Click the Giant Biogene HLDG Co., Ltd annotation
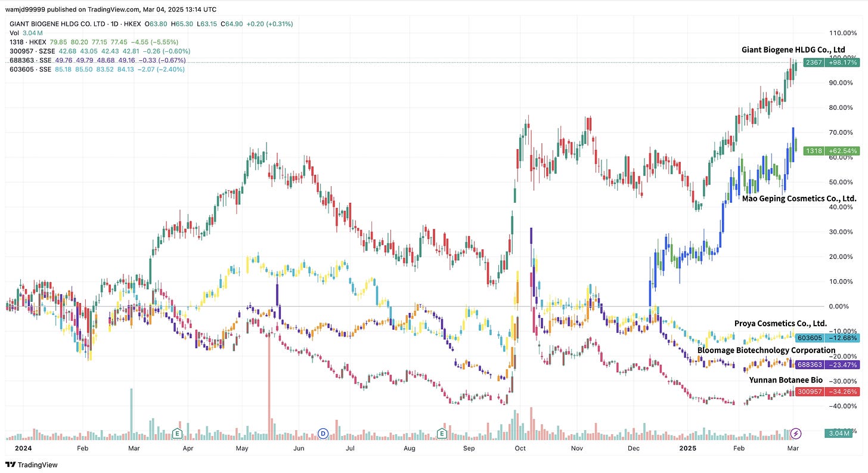This screenshot has height=473, width=868. click(x=793, y=50)
